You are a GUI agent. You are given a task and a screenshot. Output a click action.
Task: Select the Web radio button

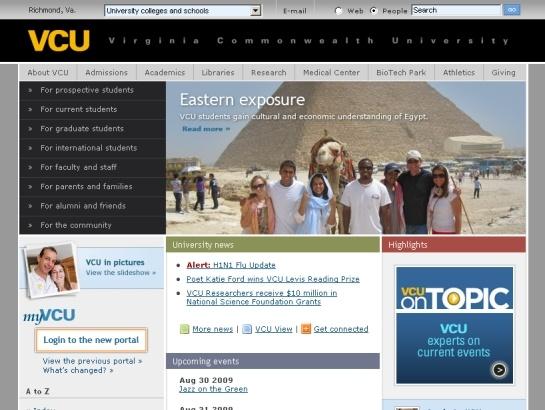click(x=338, y=11)
